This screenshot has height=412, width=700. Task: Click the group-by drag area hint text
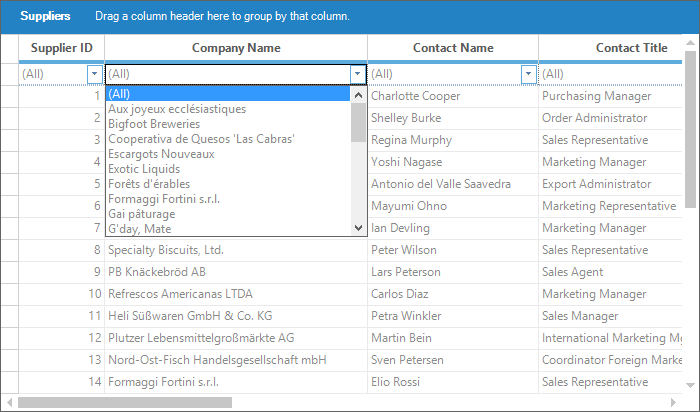222,16
